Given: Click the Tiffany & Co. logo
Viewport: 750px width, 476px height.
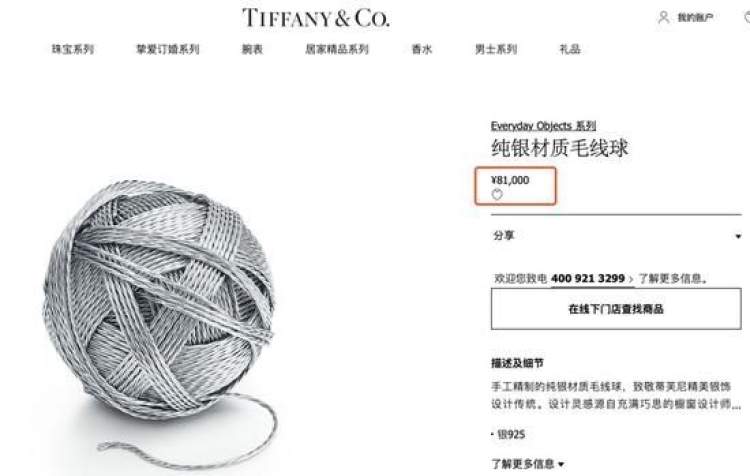Looking at the screenshot, I should [x=316, y=18].
